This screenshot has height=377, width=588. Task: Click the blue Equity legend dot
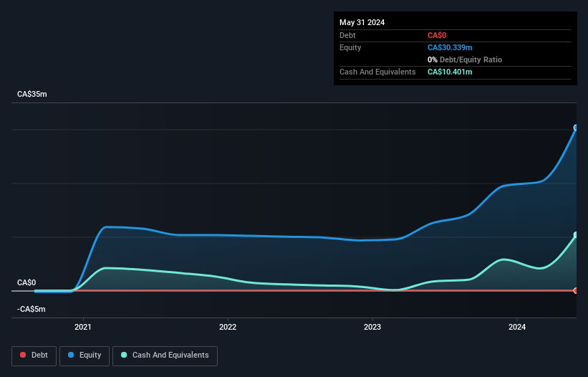pyautogui.click(x=72, y=355)
